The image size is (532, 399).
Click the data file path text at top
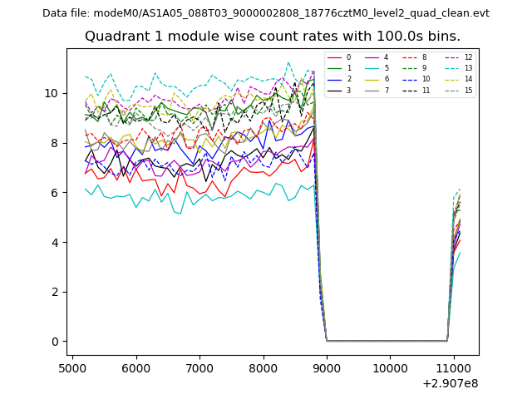[x=265, y=13]
